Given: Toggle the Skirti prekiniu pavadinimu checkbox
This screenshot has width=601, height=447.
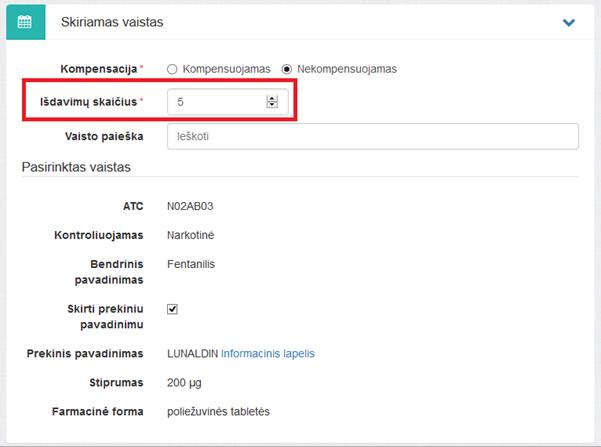Looking at the screenshot, I should 172,309.
